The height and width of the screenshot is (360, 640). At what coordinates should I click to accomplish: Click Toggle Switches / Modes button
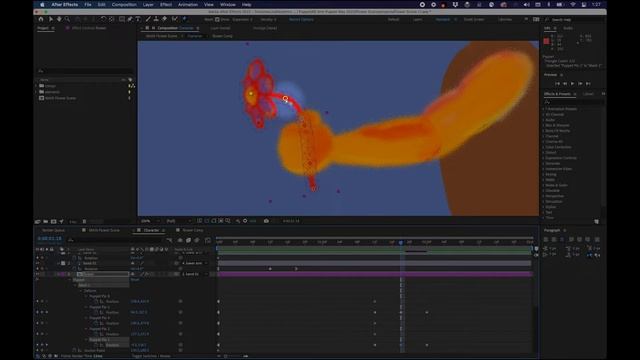click(151, 356)
